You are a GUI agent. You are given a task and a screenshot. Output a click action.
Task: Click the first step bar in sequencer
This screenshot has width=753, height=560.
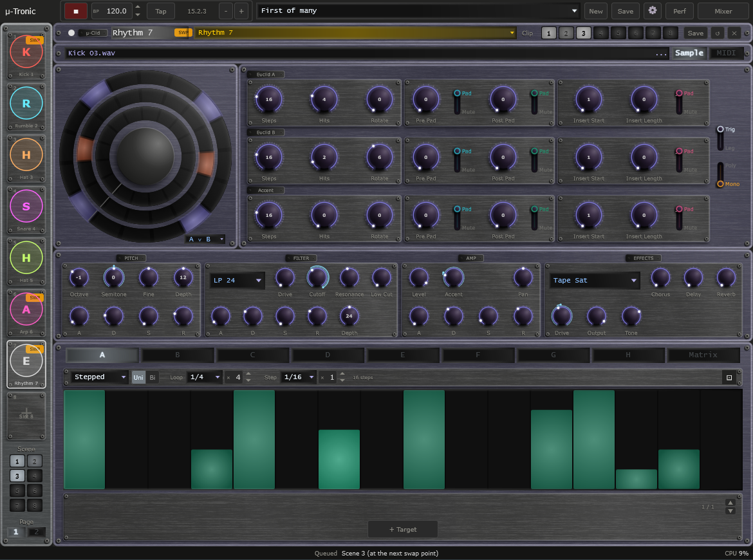click(84, 440)
